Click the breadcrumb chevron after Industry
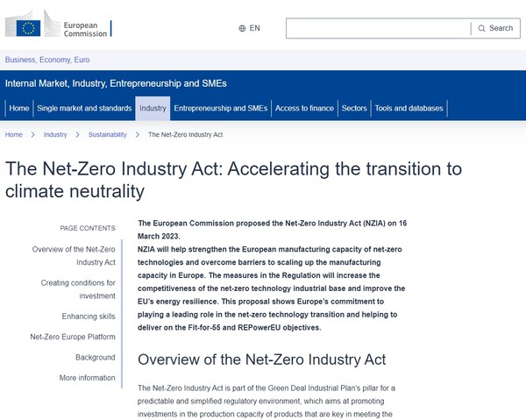526x420 pixels. tap(77, 135)
